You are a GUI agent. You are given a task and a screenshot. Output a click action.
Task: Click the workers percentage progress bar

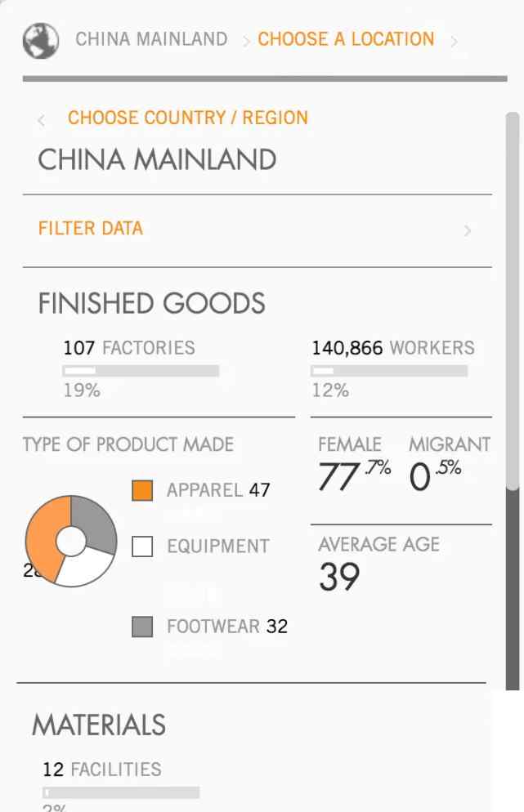[389, 371]
